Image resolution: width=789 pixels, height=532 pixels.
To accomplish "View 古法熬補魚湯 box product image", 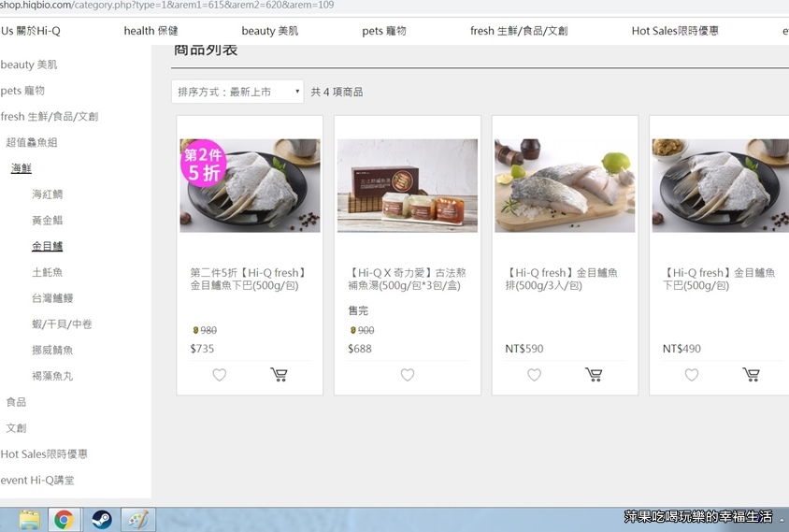I will tap(408, 186).
